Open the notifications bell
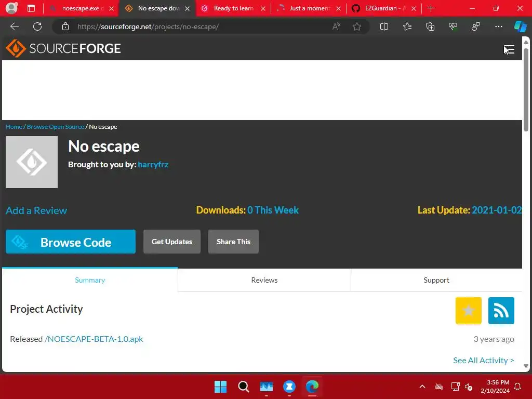The width and height of the screenshot is (532, 399). [518, 387]
